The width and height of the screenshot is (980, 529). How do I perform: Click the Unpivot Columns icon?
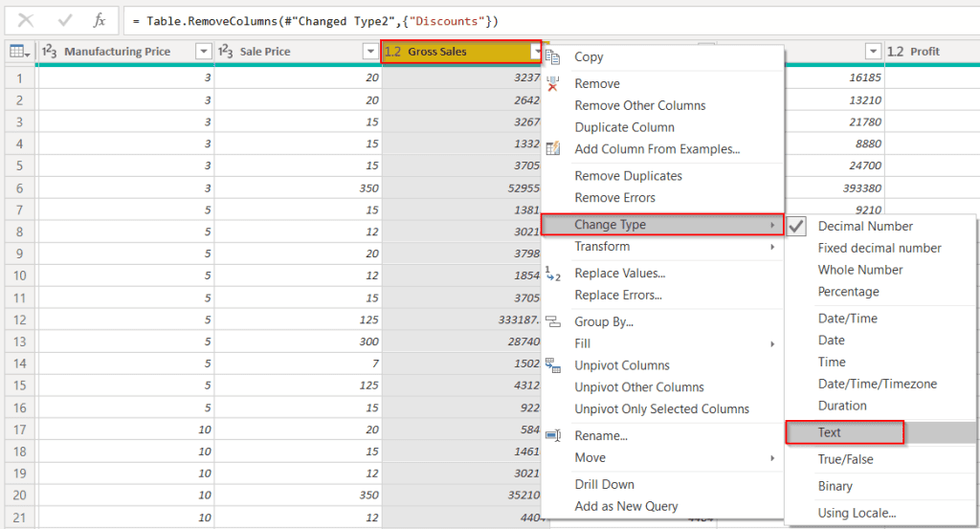(x=552, y=365)
